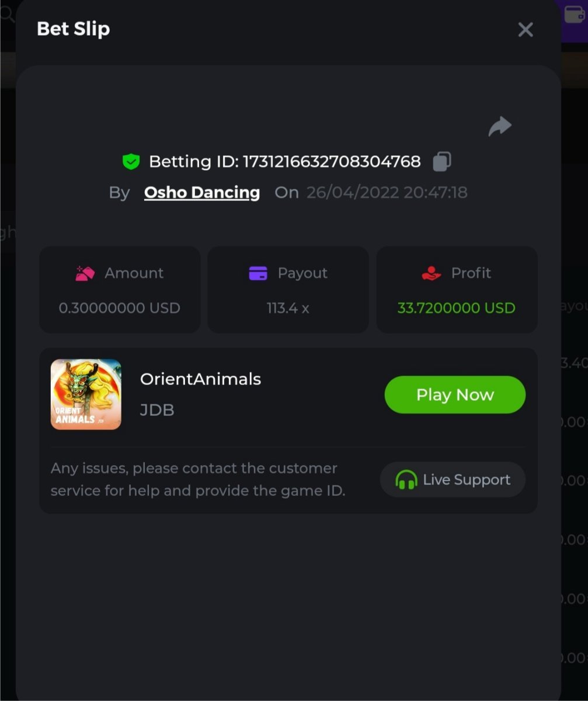588x701 pixels.
Task: Select the OrientAnimals game title
Action: click(200, 379)
